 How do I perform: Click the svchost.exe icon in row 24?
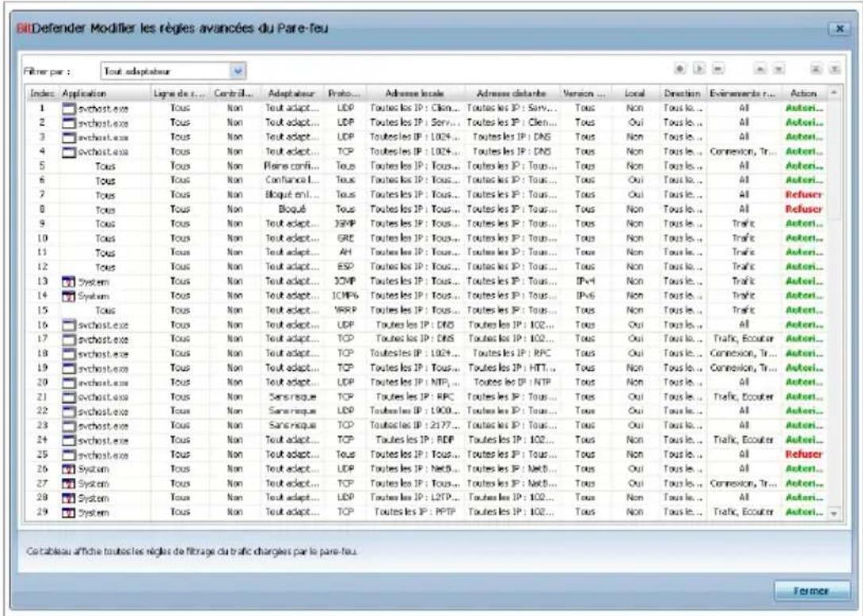coord(69,441)
